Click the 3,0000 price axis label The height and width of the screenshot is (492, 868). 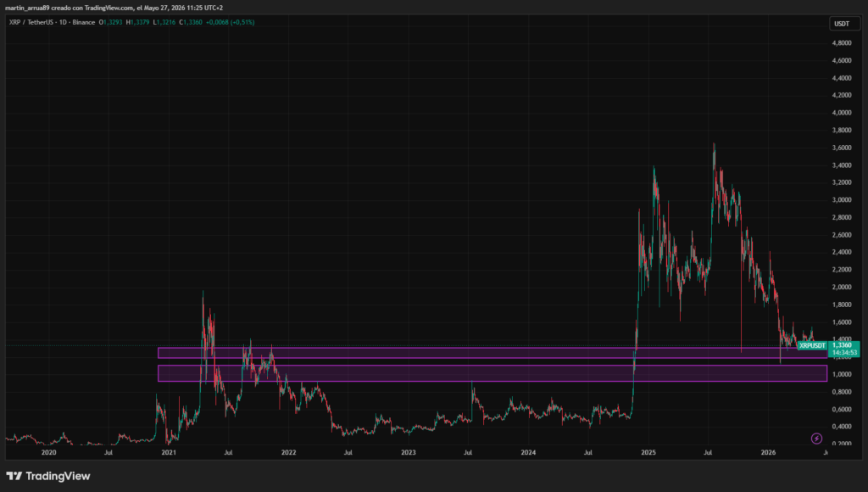842,200
